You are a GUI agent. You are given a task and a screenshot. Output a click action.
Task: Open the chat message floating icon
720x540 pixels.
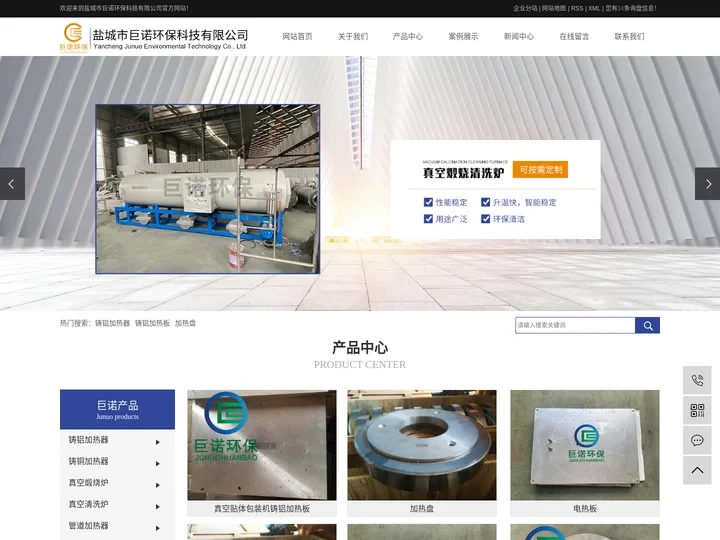click(697, 440)
